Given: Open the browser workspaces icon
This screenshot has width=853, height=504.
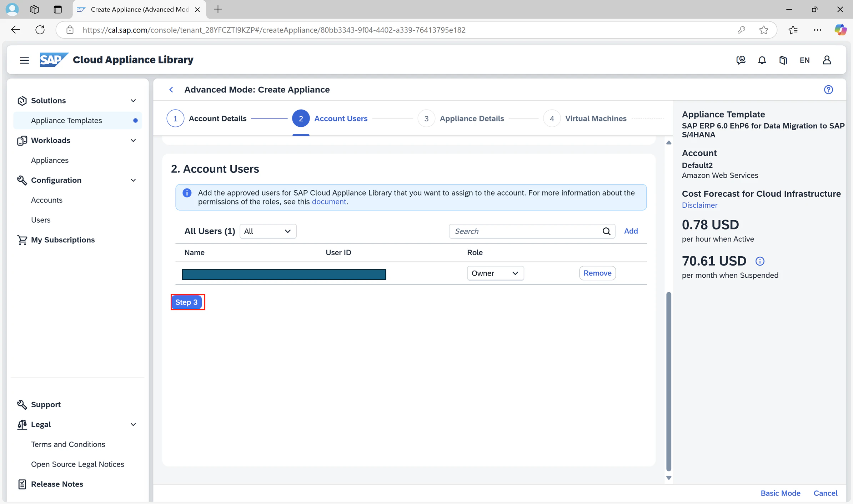Looking at the screenshot, I should pos(34,9).
